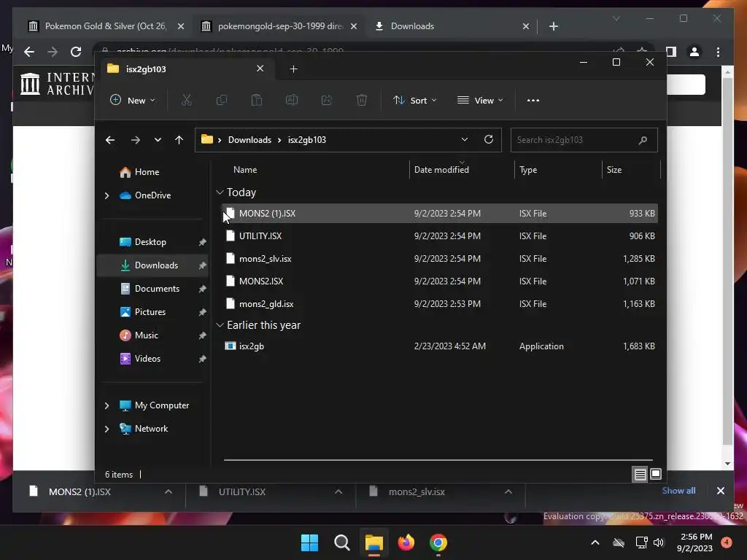The image size is (747, 560).
Task: Click the Rename icon in Explorer toolbar
Action: tap(292, 100)
